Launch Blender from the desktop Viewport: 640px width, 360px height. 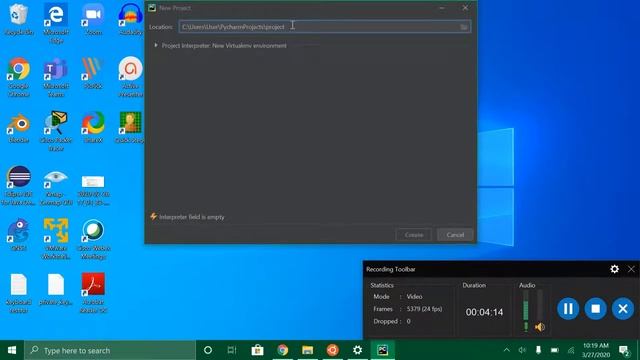click(x=18, y=127)
